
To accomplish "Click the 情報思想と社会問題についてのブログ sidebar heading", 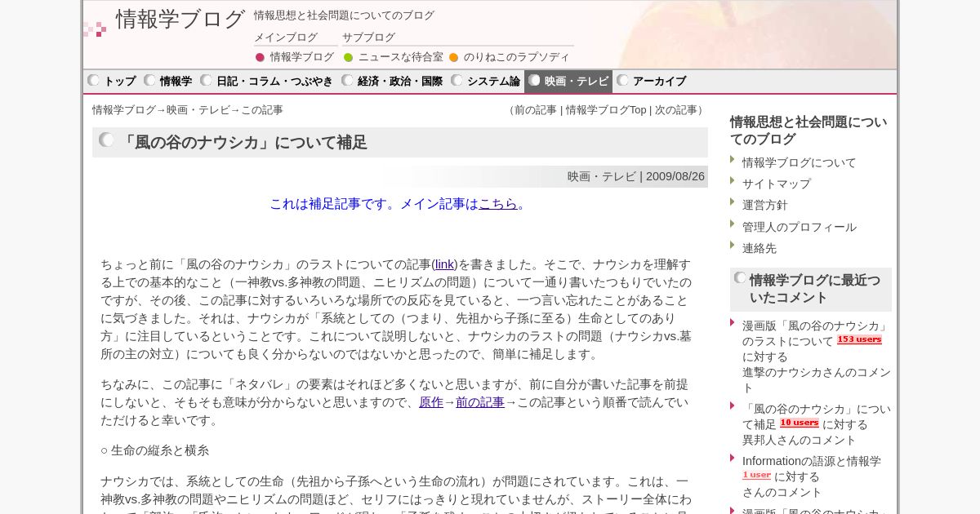I will pos(808,131).
